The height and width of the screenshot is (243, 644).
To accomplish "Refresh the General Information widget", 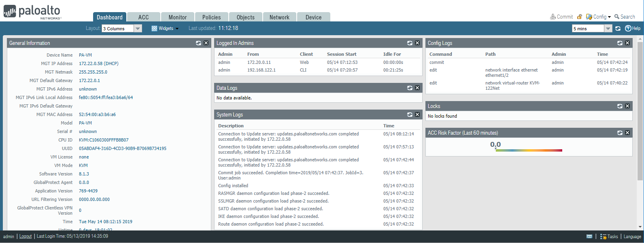I will (x=198, y=43).
